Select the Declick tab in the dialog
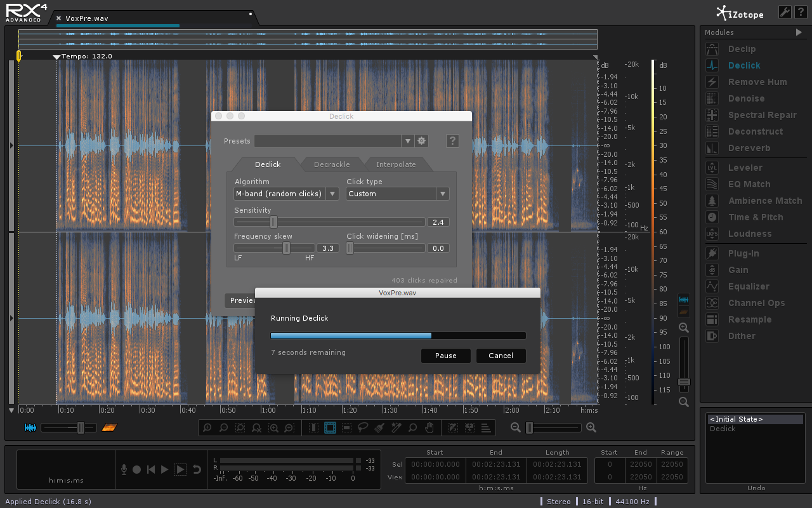Image resolution: width=812 pixels, height=508 pixels. pyautogui.click(x=268, y=164)
